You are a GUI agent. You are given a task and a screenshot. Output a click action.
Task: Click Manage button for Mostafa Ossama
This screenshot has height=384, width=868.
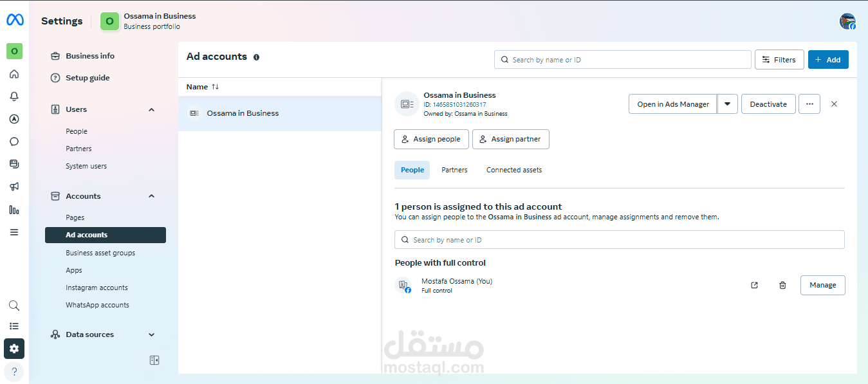[x=823, y=285]
